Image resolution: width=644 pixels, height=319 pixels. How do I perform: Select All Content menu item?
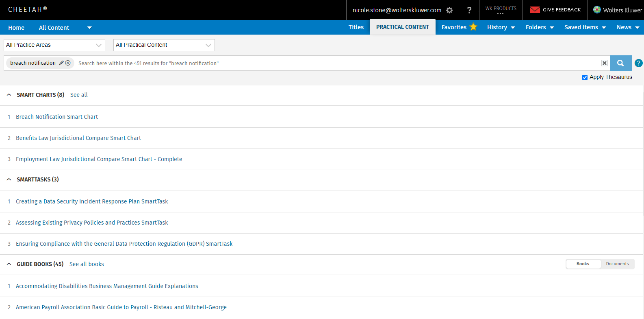(x=54, y=28)
